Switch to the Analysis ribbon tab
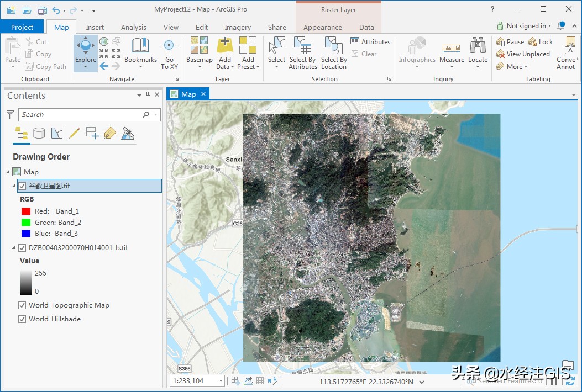The width and height of the screenshot is (582, 392). tap(134, 27)
